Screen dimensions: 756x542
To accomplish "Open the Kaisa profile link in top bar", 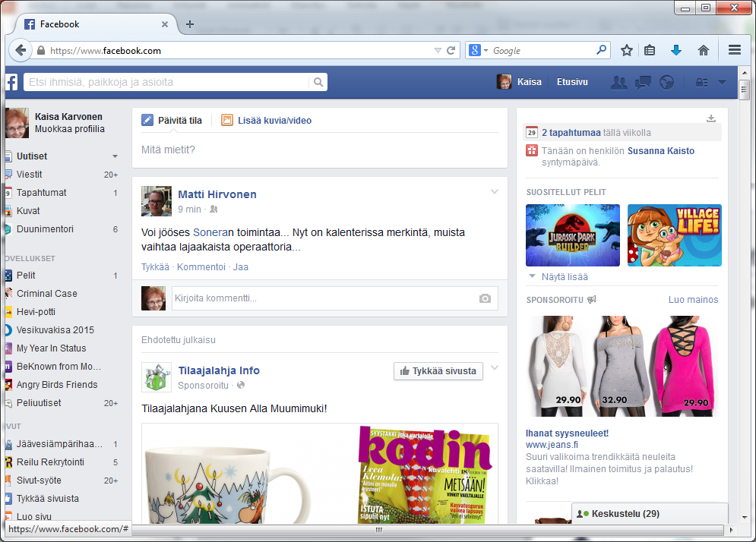I will [519, 82].
